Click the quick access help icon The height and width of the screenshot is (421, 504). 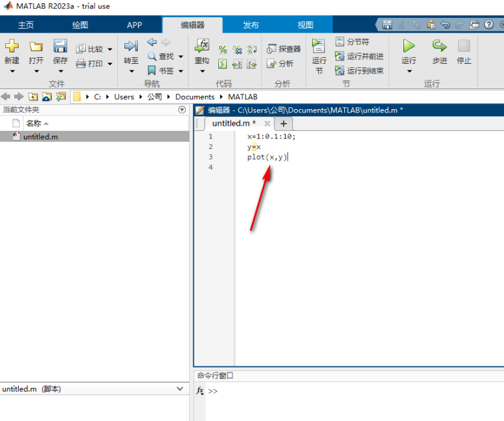(489, 25)
